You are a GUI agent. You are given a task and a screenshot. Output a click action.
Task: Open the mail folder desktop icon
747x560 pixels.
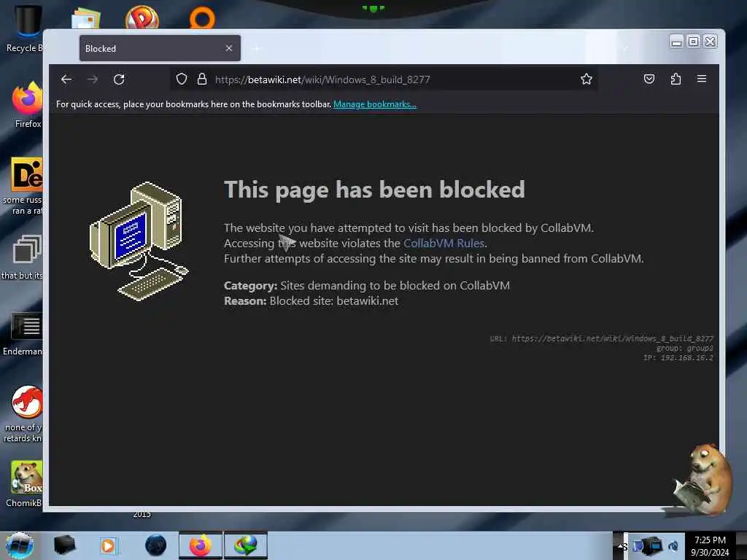pos(86,18)
